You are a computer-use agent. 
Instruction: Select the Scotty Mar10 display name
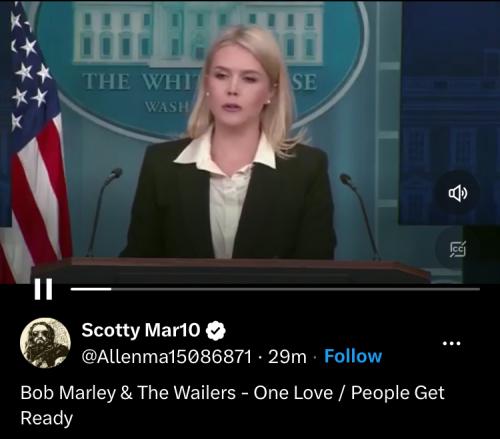(141, 330)
